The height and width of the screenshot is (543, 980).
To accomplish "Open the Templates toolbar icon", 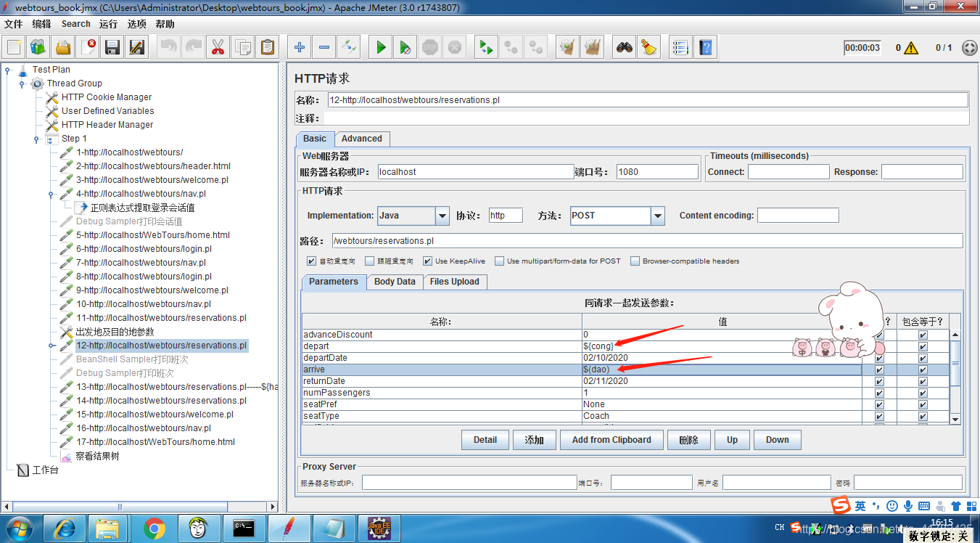I will [38, 48].
